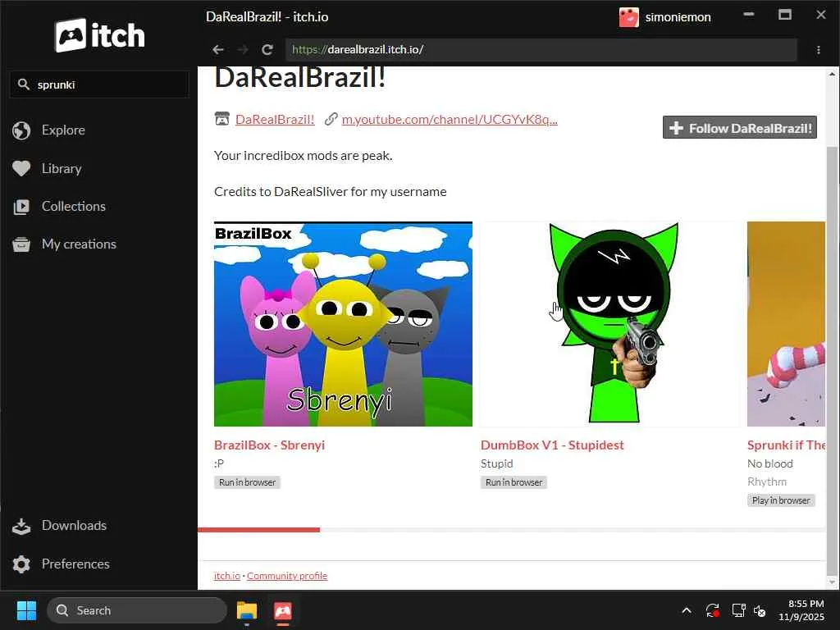840x630 pixels.
Task: Go back with the back arrow
Action: click(x=217, y=50)
